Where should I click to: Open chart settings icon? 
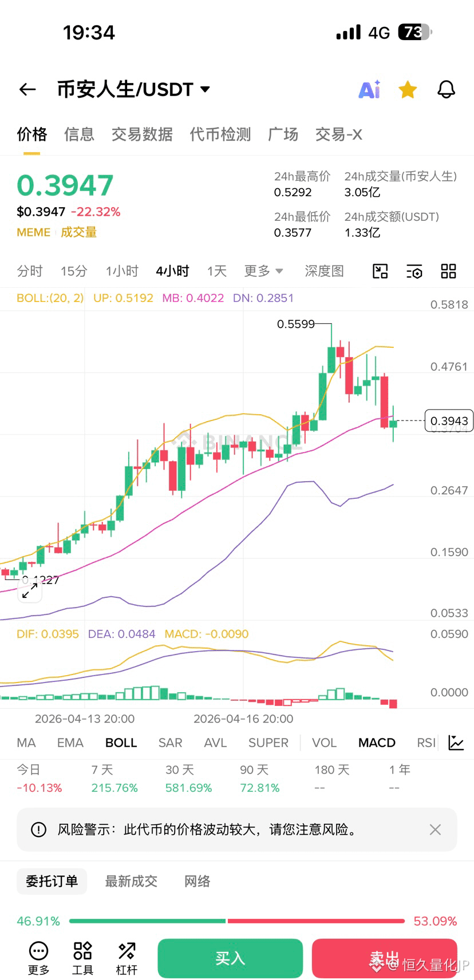pyautogui.click(x=414, y=271)
